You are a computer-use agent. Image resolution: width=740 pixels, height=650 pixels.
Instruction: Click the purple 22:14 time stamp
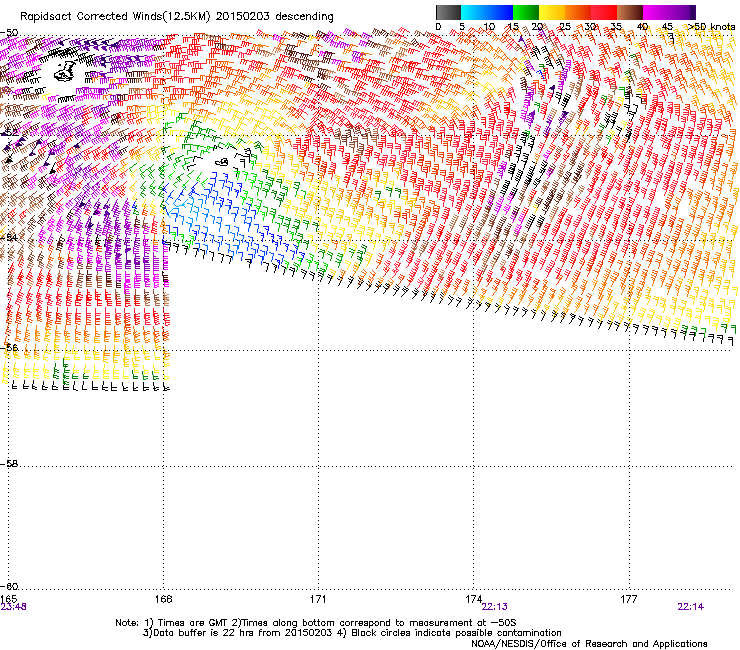[x=690, y=607]
